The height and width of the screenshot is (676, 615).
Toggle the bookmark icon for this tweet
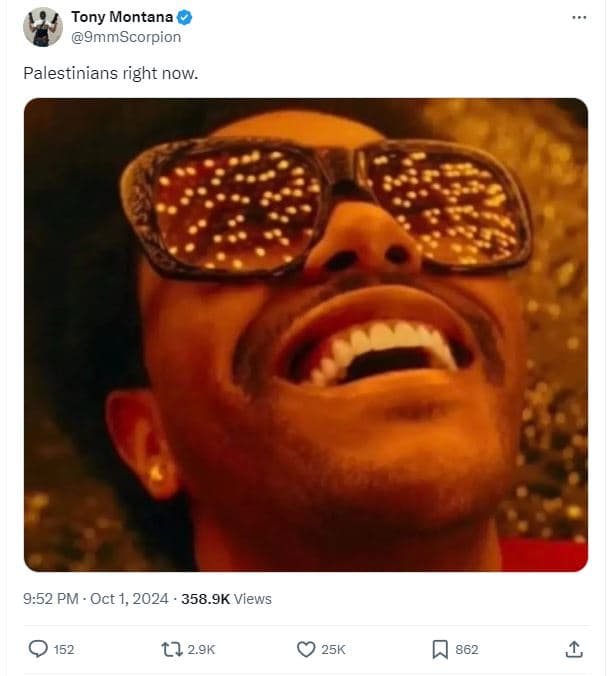tap(440, 649)
